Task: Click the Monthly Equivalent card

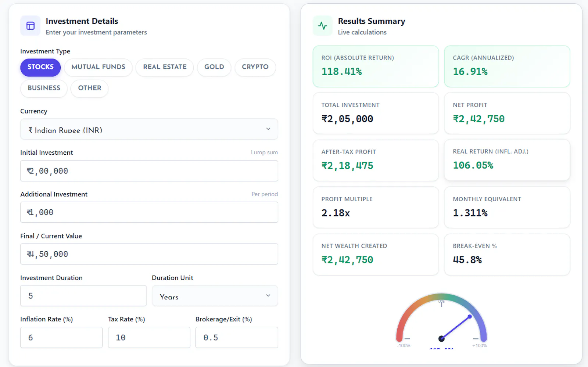Action: click(x=507, y=208)
